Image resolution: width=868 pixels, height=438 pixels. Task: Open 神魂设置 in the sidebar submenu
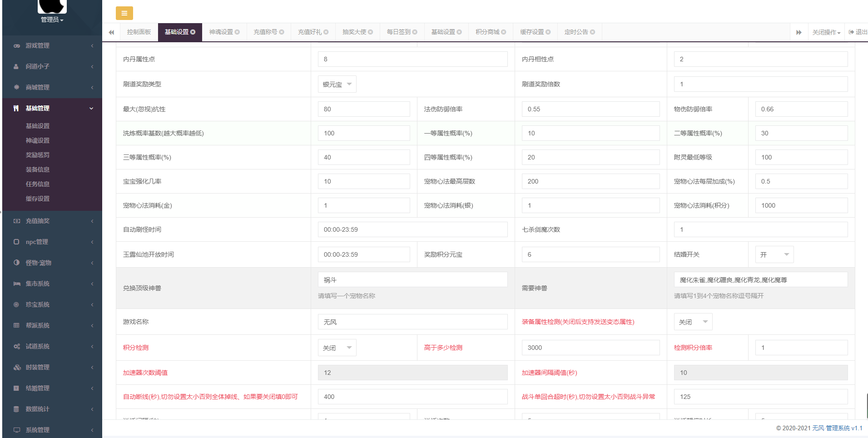click(38, 140)
